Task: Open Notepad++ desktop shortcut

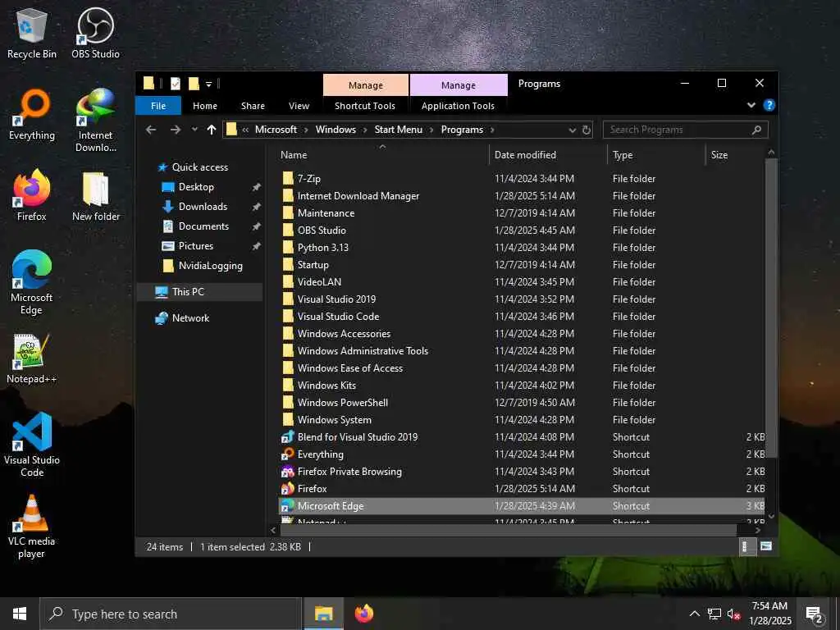Action: pyautogui.click(x=32, y=358)
